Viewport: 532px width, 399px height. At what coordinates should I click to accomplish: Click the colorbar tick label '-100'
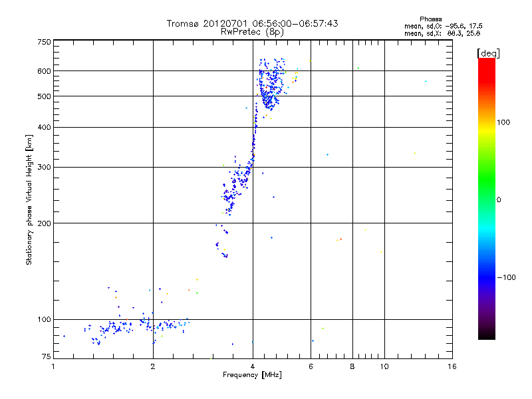506,277
